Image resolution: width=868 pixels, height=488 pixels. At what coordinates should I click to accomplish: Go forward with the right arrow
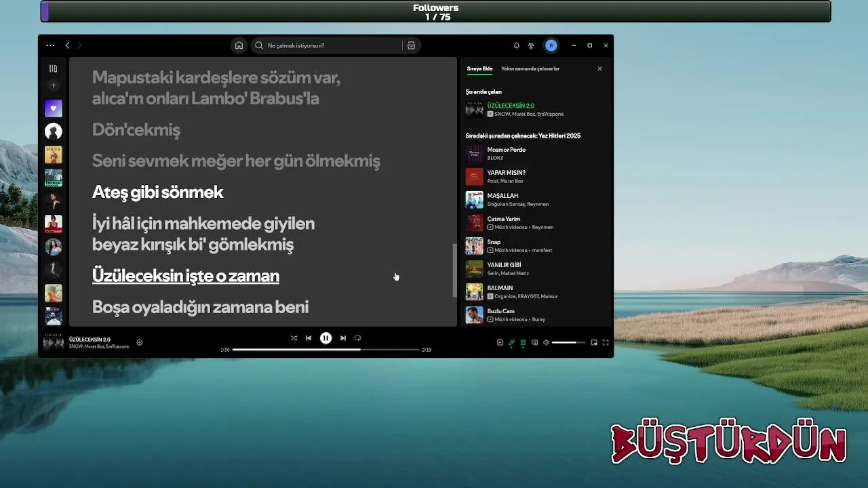(79, 45)
